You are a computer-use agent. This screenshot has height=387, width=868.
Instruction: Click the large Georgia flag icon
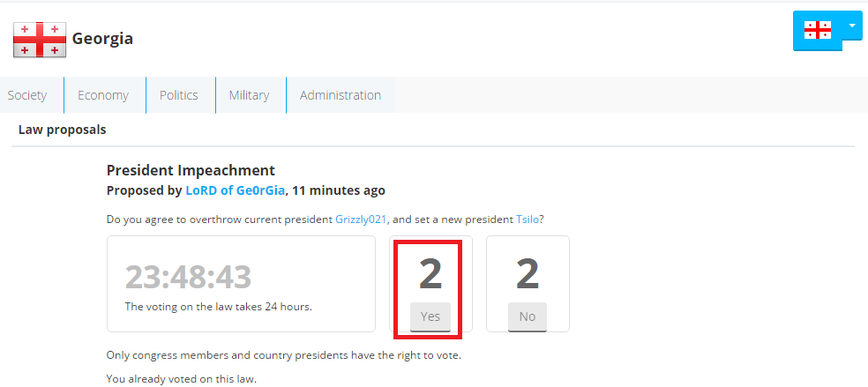(x=40, y=40)
